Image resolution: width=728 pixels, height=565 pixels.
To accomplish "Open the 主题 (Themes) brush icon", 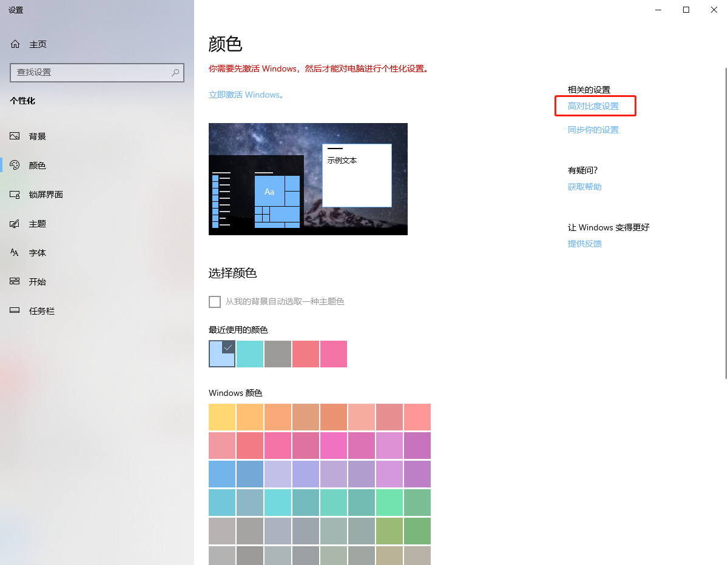I will [14, 223].
